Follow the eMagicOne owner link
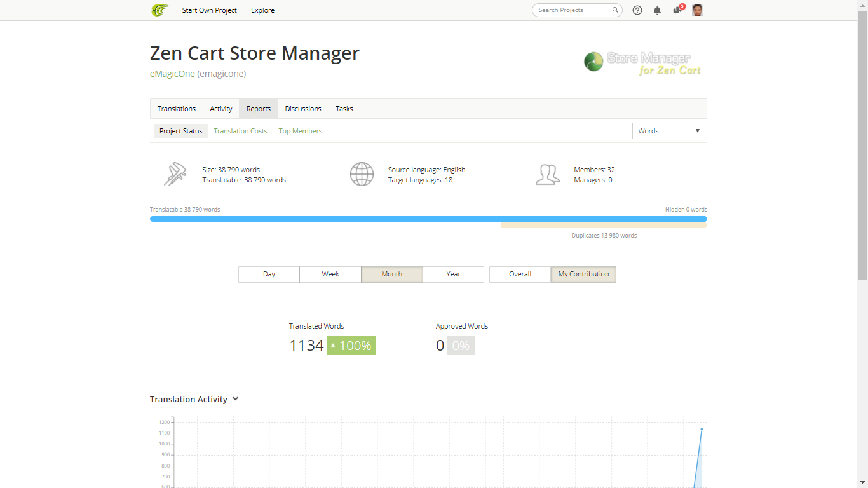The height and width of the screenshot is (488, 868). [x=172, y=74]
